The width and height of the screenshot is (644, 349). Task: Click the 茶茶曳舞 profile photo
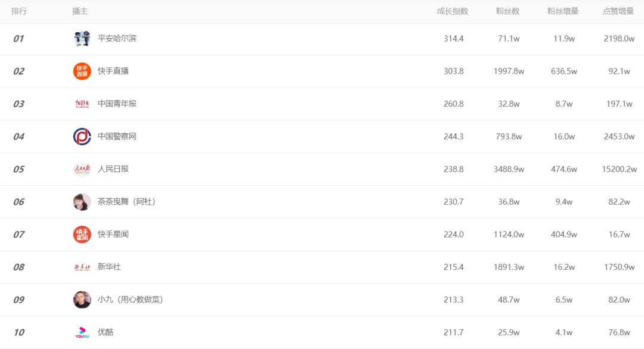point(82,202)
